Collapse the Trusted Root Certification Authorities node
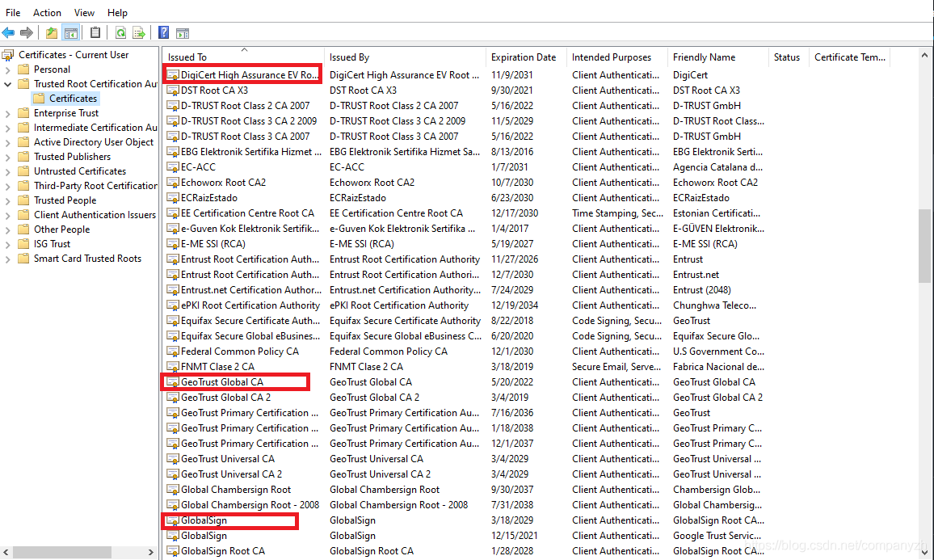The width and height of the screenshot is (934, 560). tap(8, 84)
